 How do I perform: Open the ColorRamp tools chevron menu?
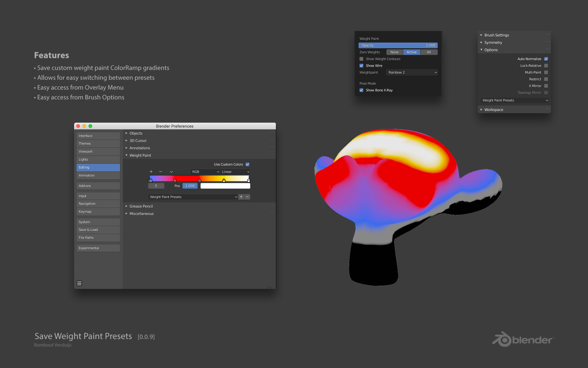pos(171,172)
